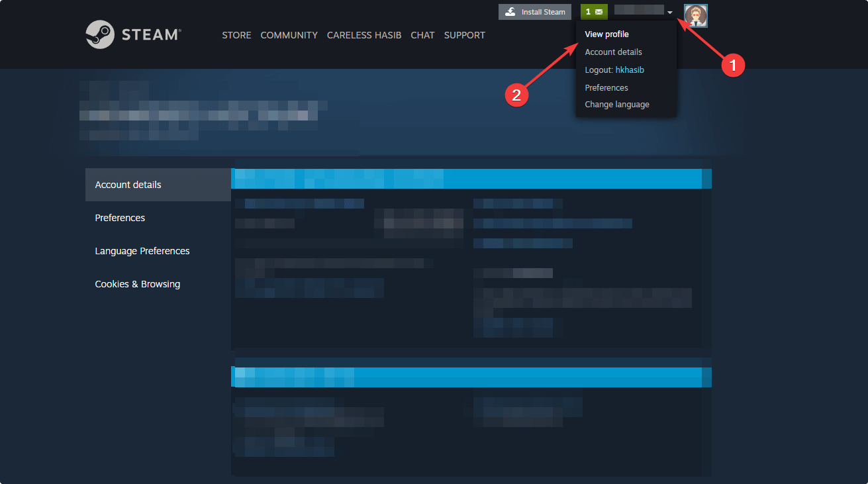868x484 pixels.
Task: Open Preferences from the dropdown menu
Action: click(x=606, y=88)
